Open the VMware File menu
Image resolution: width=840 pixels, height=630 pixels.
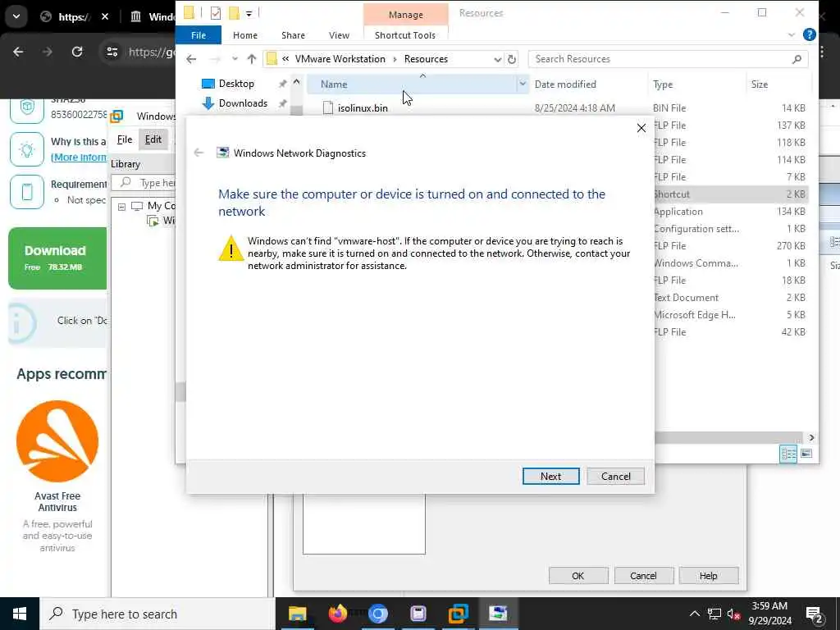(125, 139)
